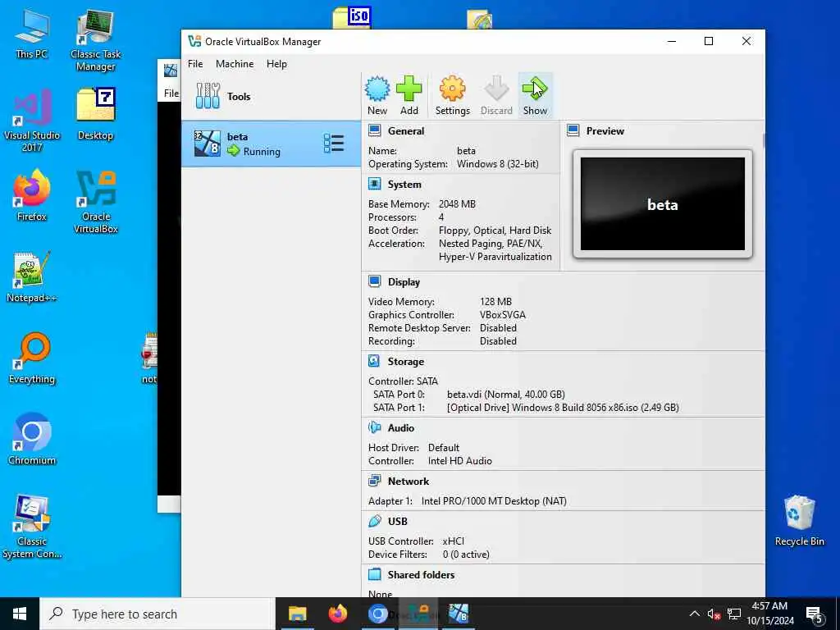840x630 pixels.
Task: Open the Windows Start button
Action: coord(20,614)
